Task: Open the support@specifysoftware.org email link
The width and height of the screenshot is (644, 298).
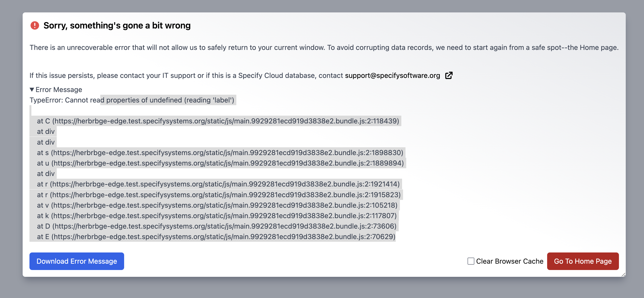Action: (x=393, y=75)
